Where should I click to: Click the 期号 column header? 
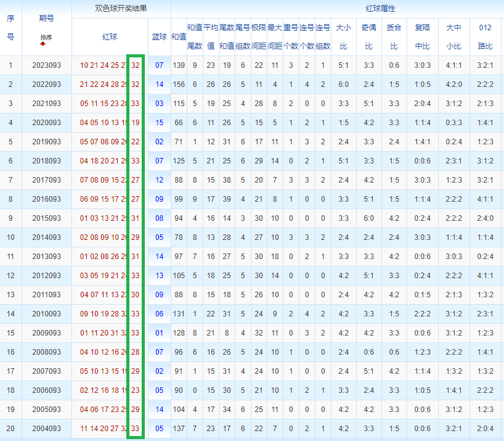pyautogui.click(x=47, y=19)
